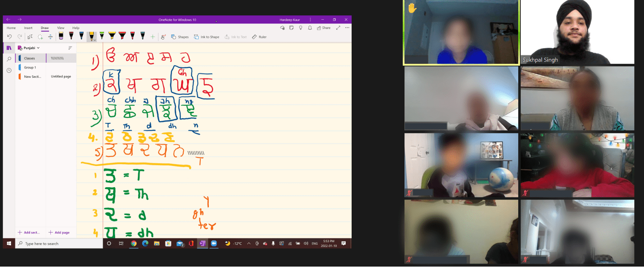Screen dimensions: 644x270
Task: Expand the Punjabi notebook dropdown
Action: coord(38,48)
